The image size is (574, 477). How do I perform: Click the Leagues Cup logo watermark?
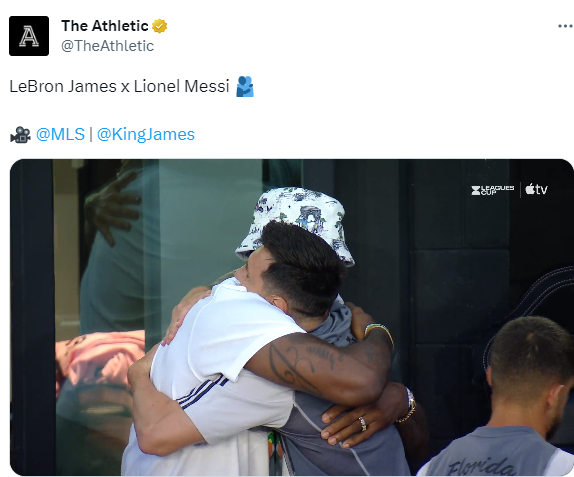[x=493, y=190]
